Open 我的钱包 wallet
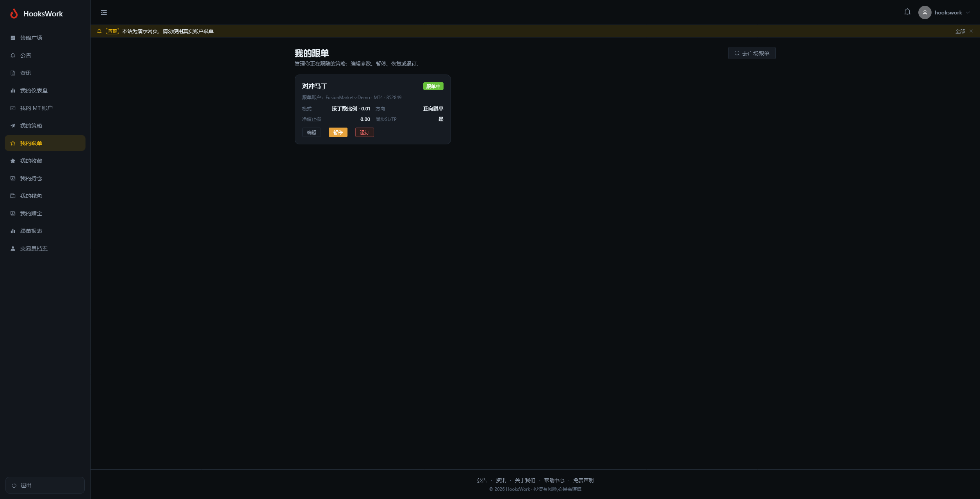Image resolution: width=980 pixels, height=499 pixels. 45,196
